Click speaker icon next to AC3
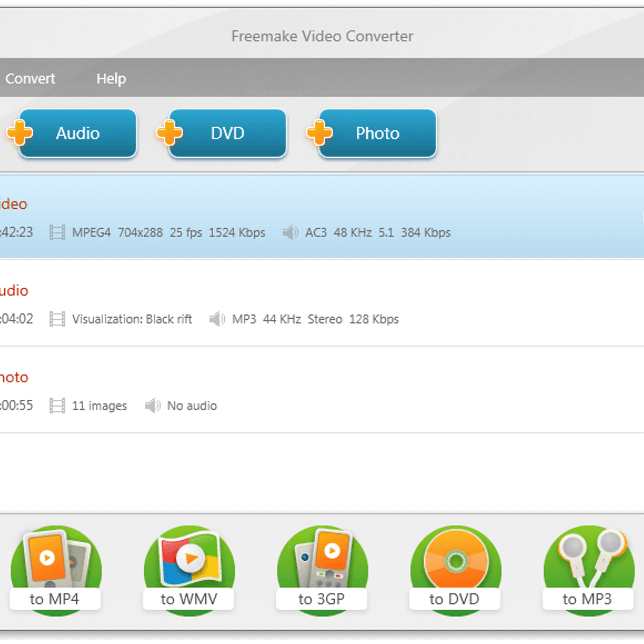644x644 pixels. [290, 232]
